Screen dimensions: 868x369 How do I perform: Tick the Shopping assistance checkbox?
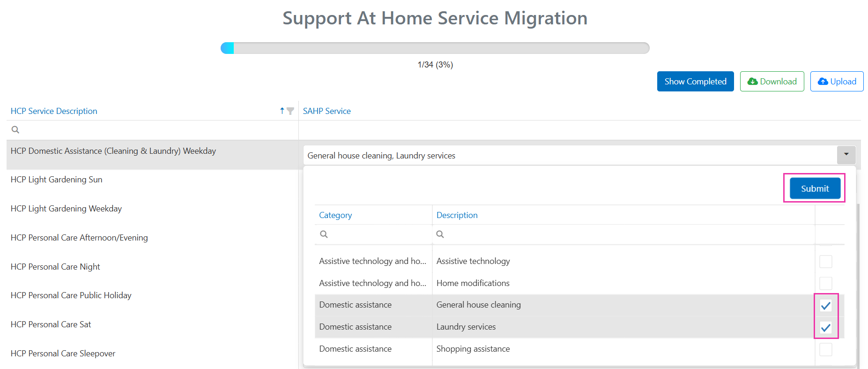(x=825, y=349)
